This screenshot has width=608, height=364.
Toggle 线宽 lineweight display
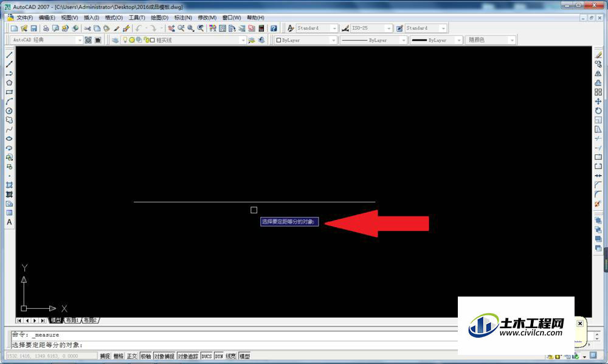[231, 356]
